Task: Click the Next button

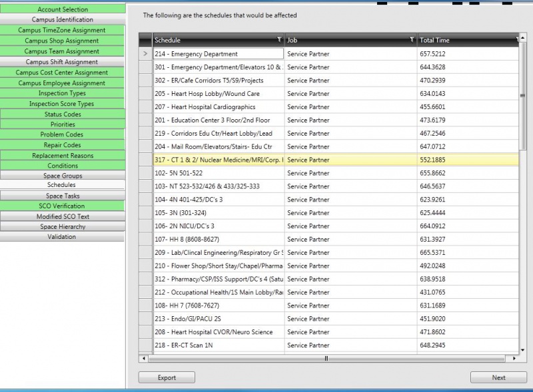Action: (x=498, y=377)
